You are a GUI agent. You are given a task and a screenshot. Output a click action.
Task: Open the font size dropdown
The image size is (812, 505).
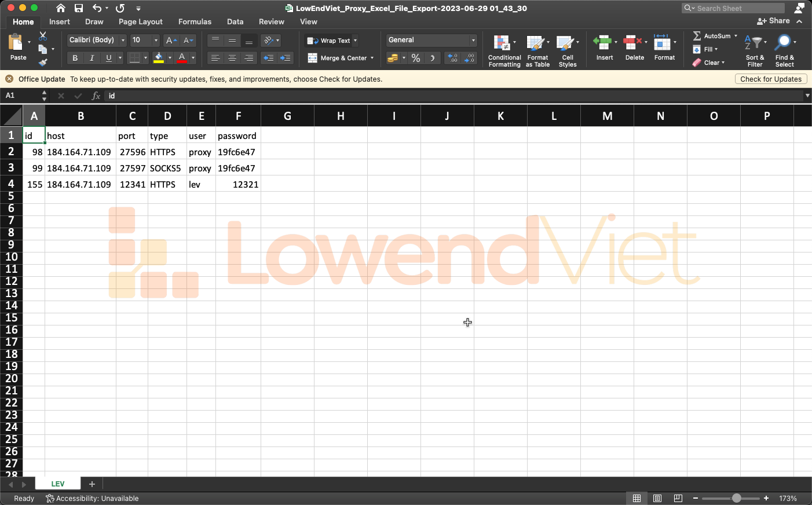156,40
